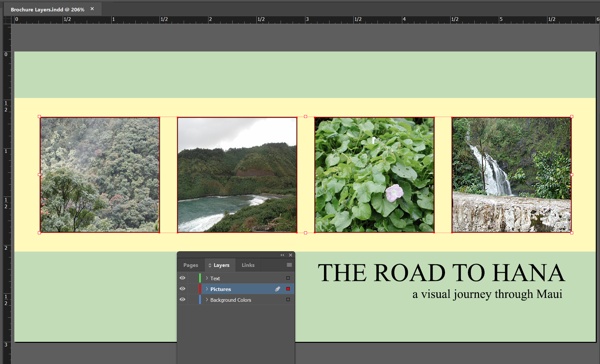Hide the Text layer with eye icon
This screenshot has height=364, width=600.
coord(182,278)
